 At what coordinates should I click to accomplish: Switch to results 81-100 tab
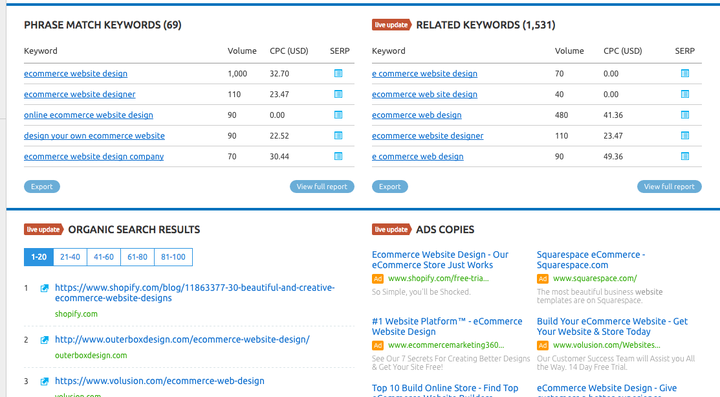[x=173, y=257]
